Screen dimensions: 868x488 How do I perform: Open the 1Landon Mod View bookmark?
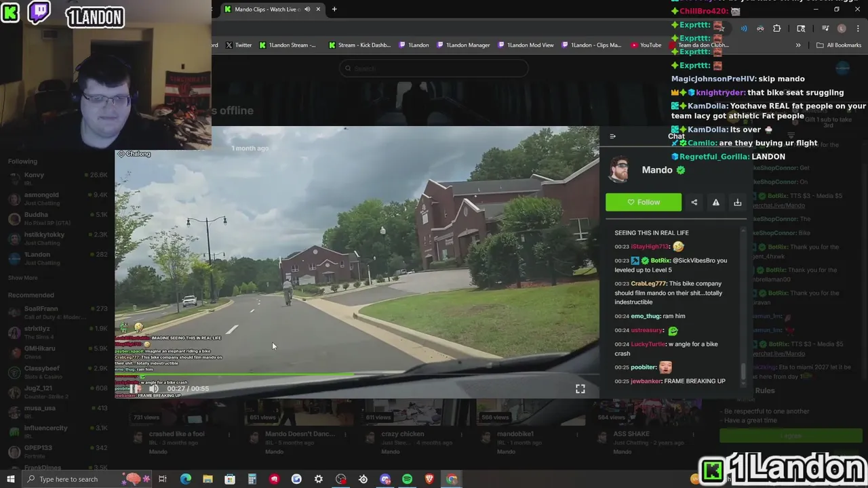point(526,45)
